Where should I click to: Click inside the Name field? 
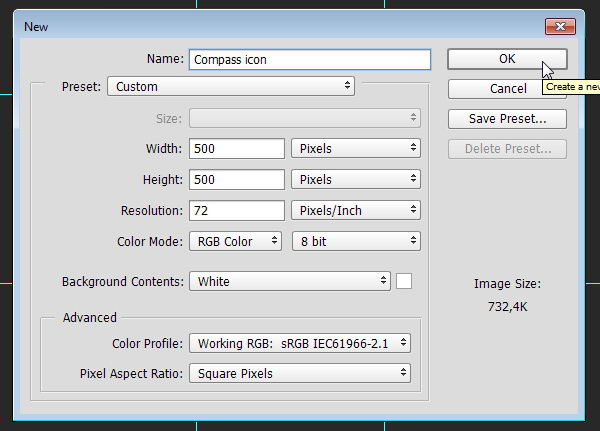[x=310, y=60]
